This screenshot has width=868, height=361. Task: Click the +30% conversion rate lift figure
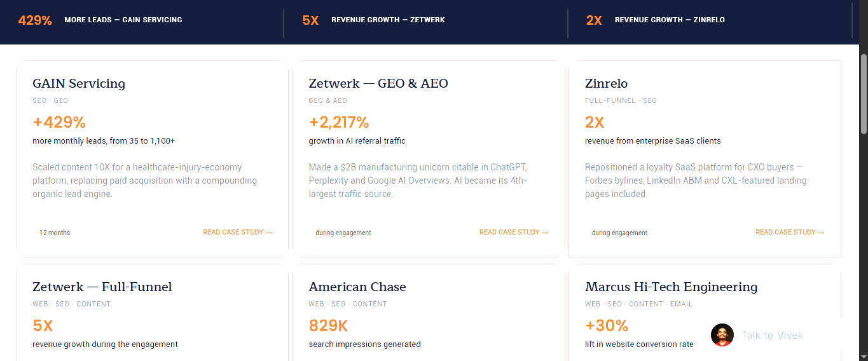tap(607, 326)
